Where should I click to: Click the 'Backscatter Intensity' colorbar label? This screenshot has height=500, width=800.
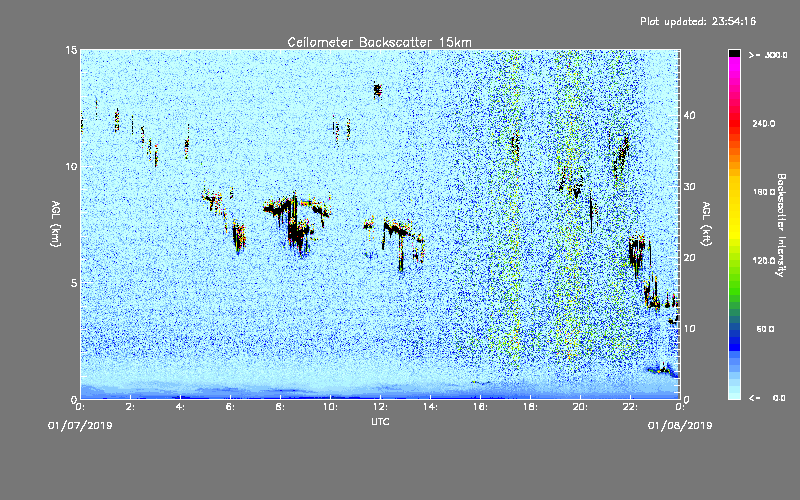coord(781,225)
